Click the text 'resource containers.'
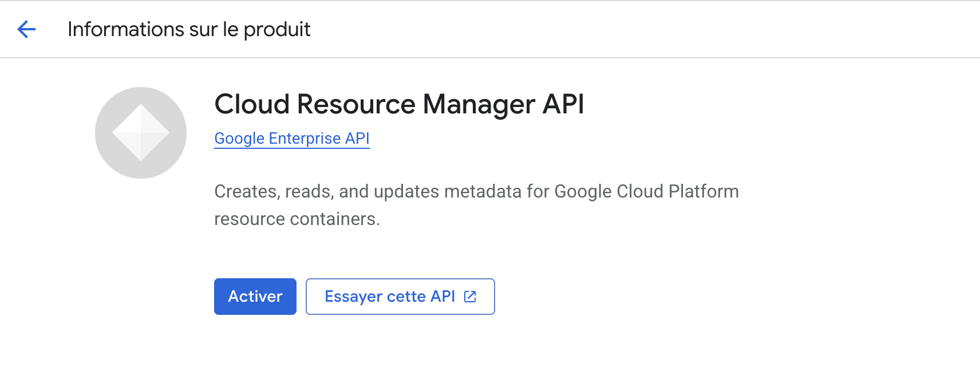 [x=297, y=219]
